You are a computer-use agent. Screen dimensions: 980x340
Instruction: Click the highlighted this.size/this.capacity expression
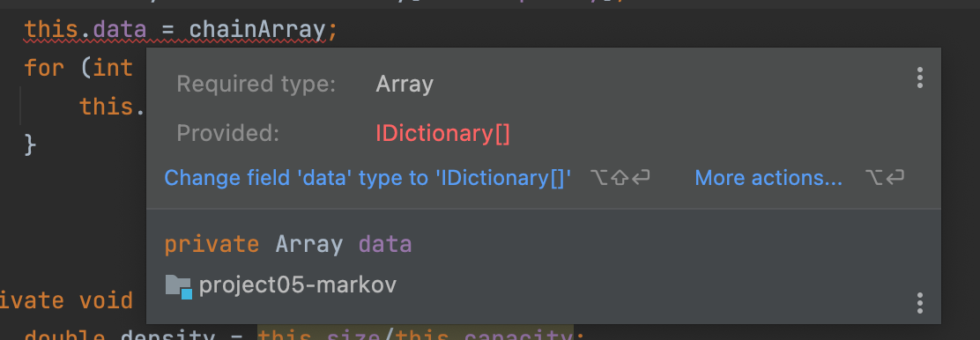coord(415,335)
